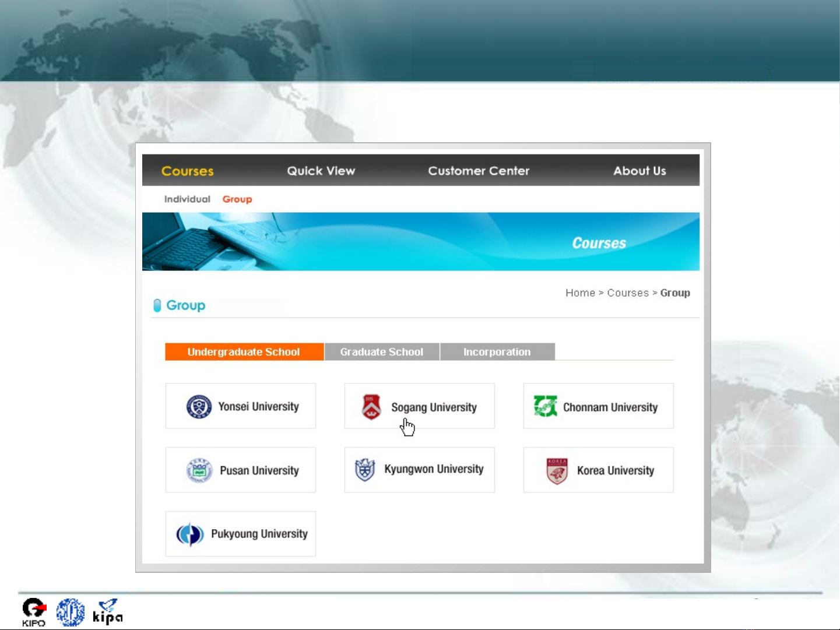840x630 pixels.
Task: Click the Pusan University emblem
Action: (199, 470)
